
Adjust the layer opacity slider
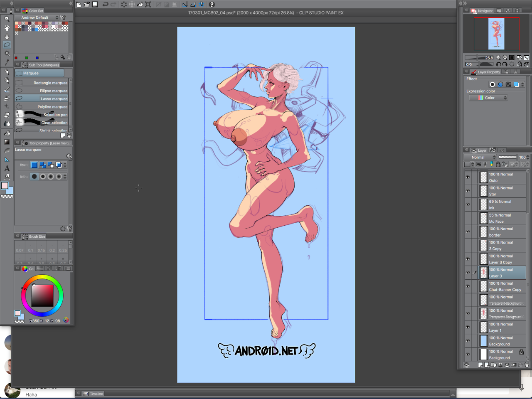(x=507, y=157)
